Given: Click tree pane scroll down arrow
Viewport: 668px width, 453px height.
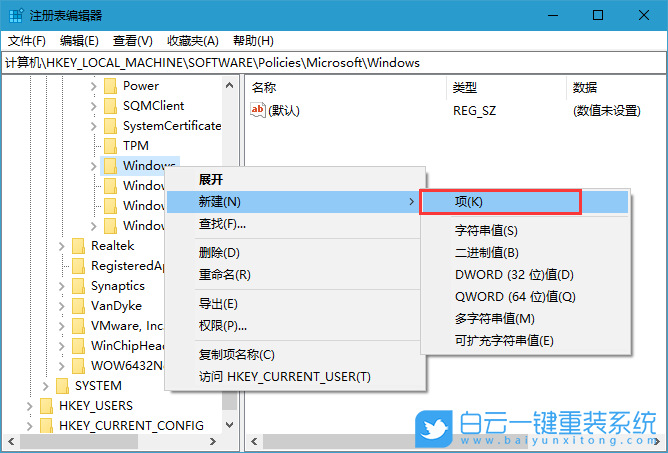Looking at the screenshot, I should point(230,425).
